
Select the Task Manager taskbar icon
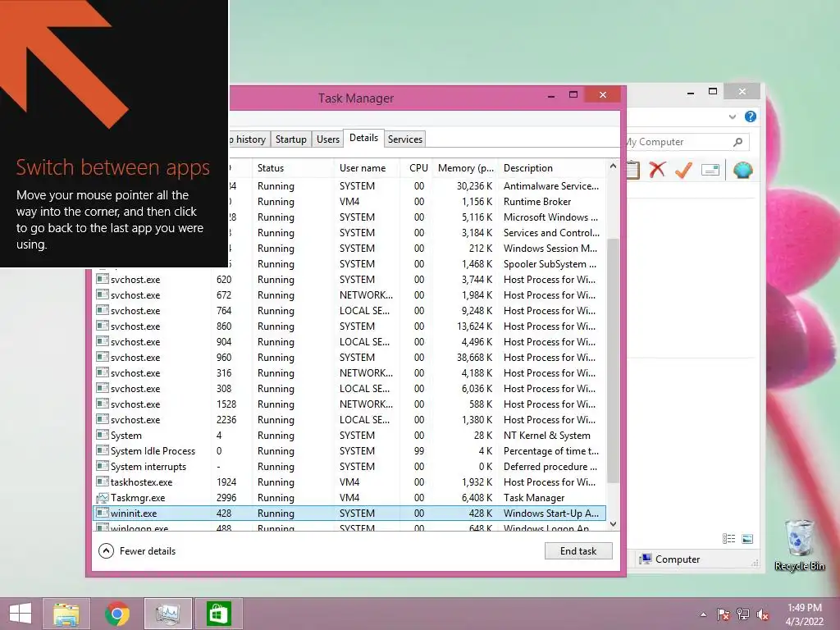[167, 614]
